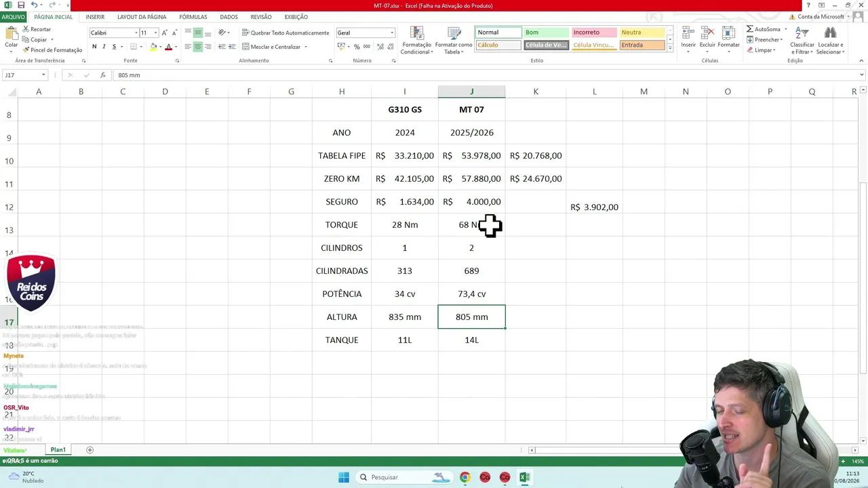Cut selection with Recortar
This screenshot has height=488, width=868.
click(37, 29)
